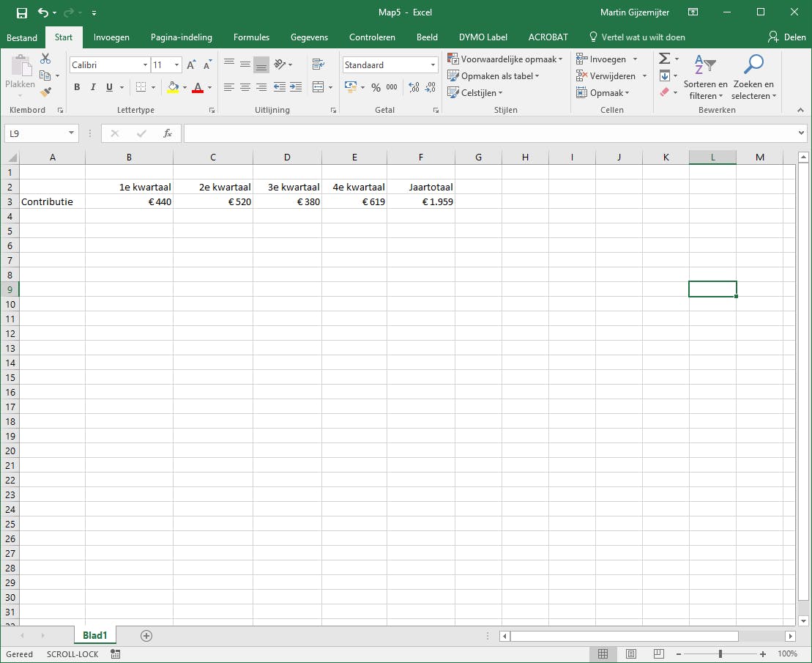
Task: Decrease font size with small A
Action: point(207,64)
